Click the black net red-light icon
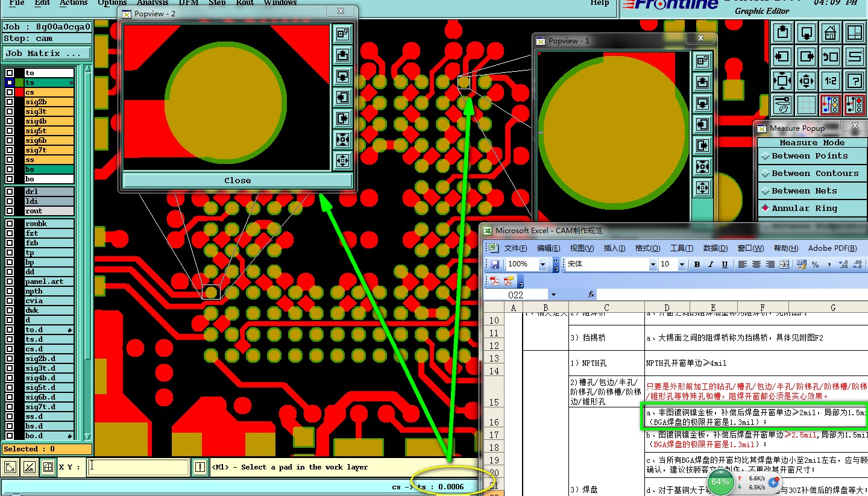The image size is (868, 496). [x=855, y=104]
